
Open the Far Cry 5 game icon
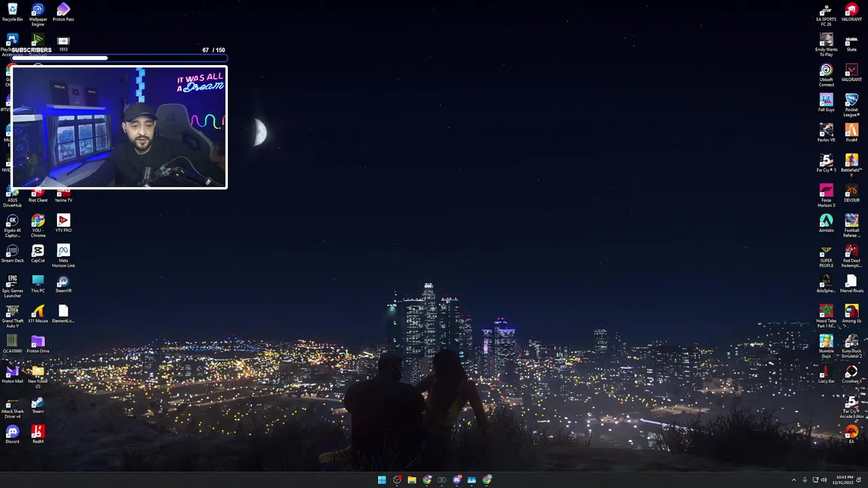pyautogui.click(x=826, y=163)
